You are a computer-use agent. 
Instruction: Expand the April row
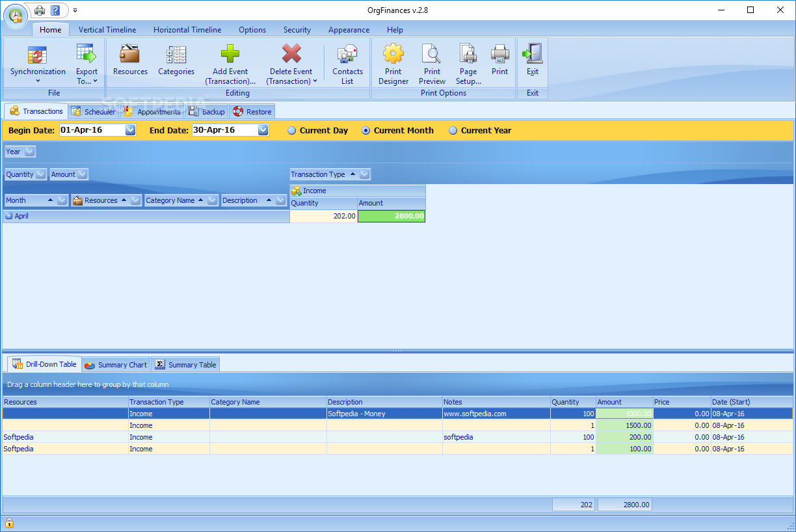9,216
